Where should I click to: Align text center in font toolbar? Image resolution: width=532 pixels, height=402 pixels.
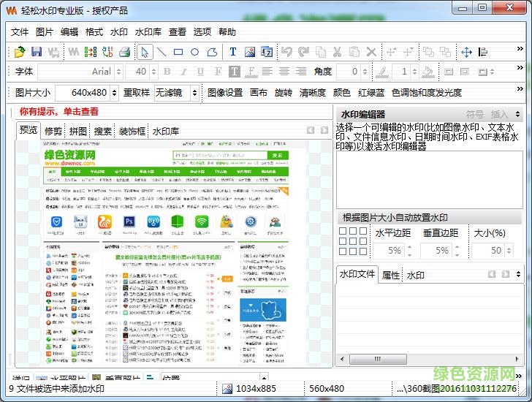coord(284,71)
